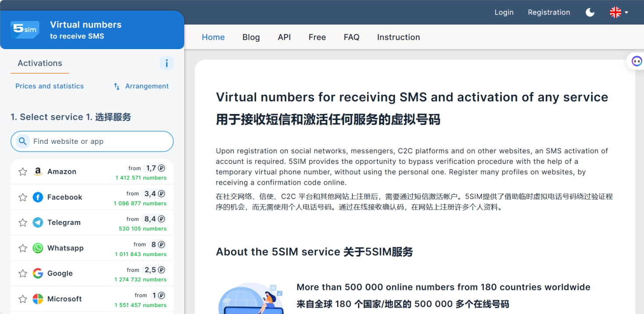Select the Whatsapp service icon

pos(38,248)
